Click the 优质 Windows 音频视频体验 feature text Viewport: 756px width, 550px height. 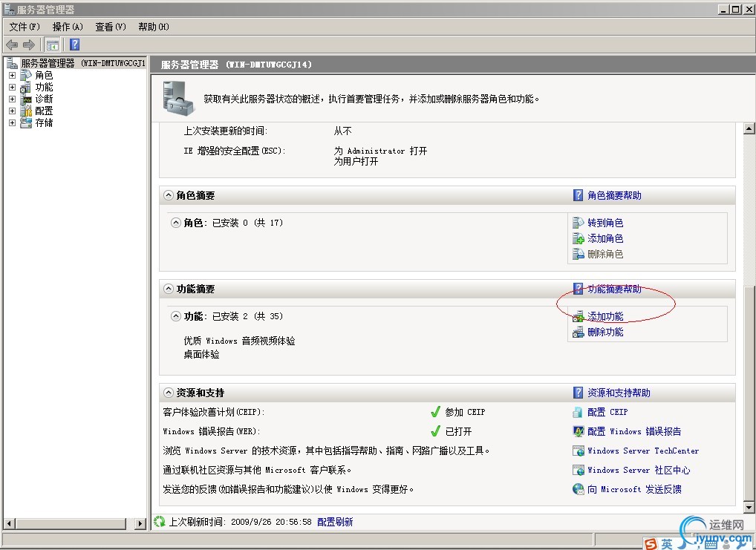(x=239, y=341)
